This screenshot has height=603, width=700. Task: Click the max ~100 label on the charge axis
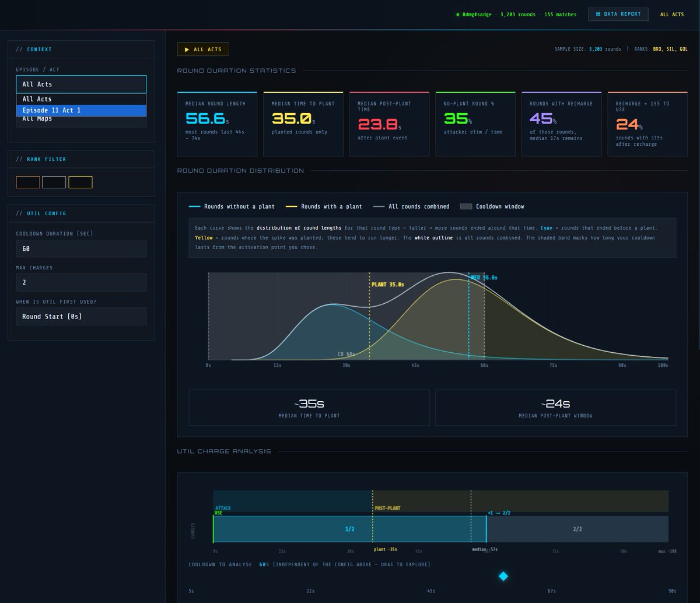667,551
